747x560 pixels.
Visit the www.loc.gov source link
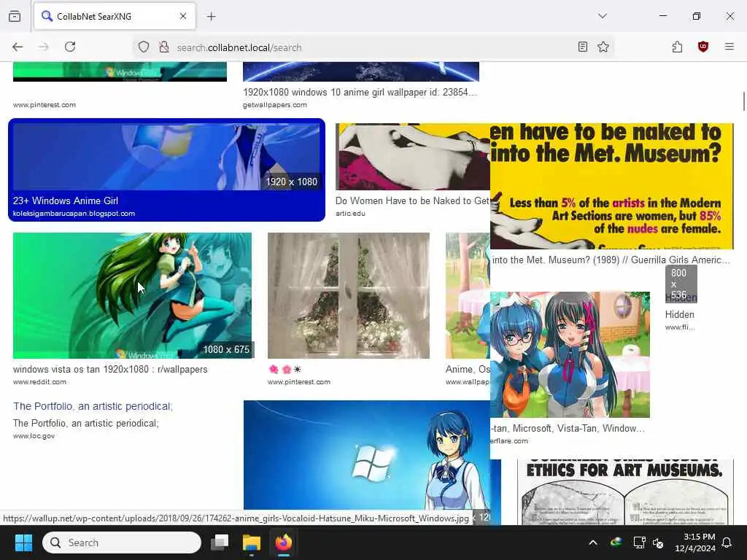[34, 436]
